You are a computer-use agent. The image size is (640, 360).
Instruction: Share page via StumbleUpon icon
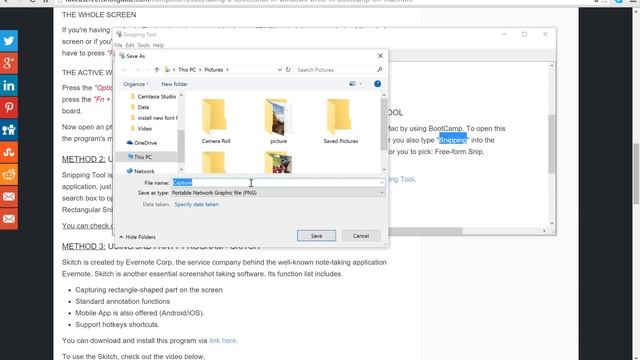coord(9,152)
